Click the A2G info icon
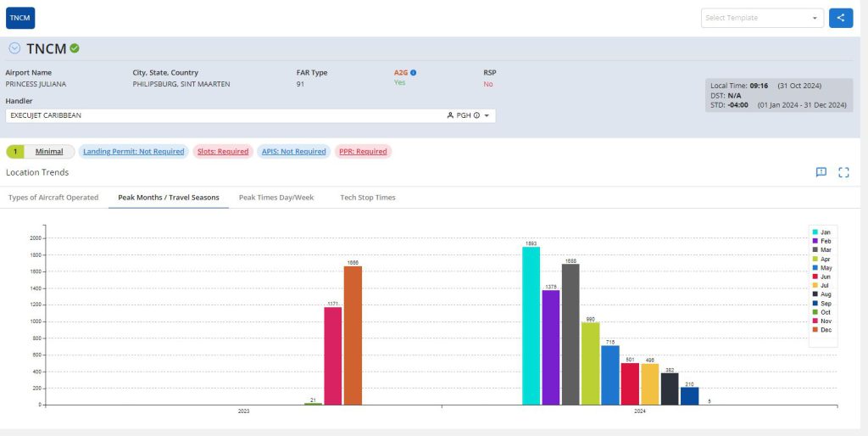This screenshot has width=868, height=436. tap(414, 73)
